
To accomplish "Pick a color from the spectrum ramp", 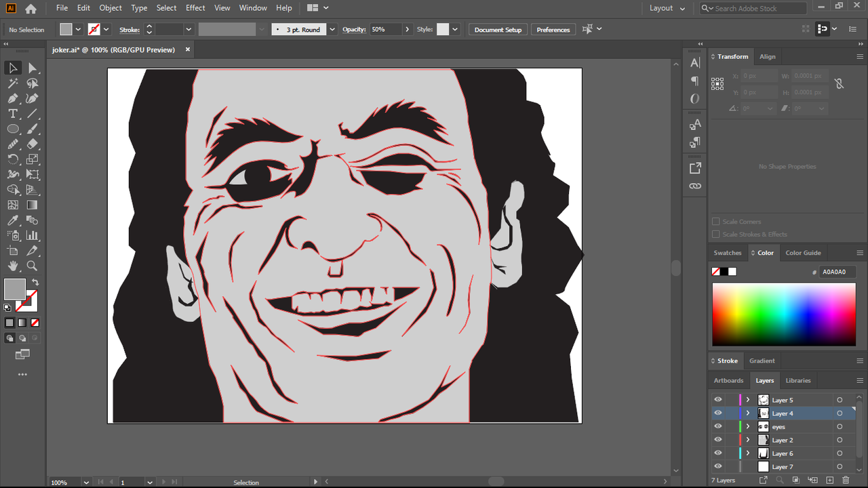I will 784,314.
